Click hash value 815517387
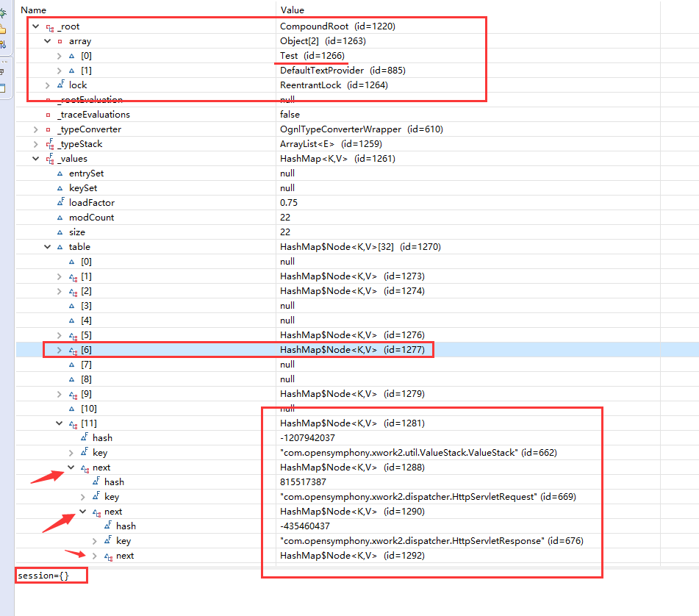The height and width of the screenshot is (616, 699). pos(303,482)
